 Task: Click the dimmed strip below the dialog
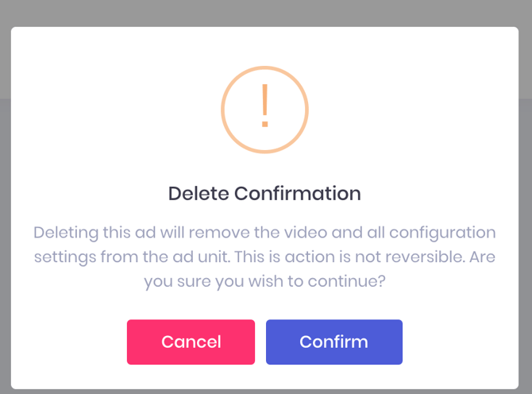tap(264, 392)
